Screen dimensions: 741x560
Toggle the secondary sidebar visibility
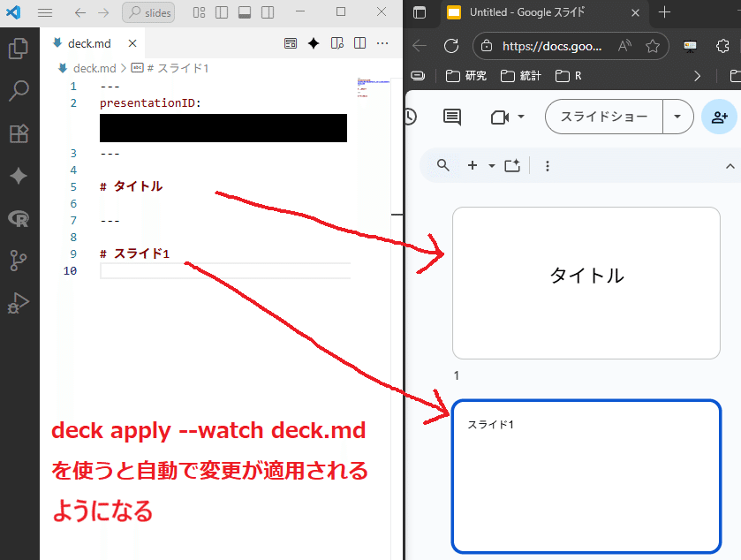[x=268, y=12]
